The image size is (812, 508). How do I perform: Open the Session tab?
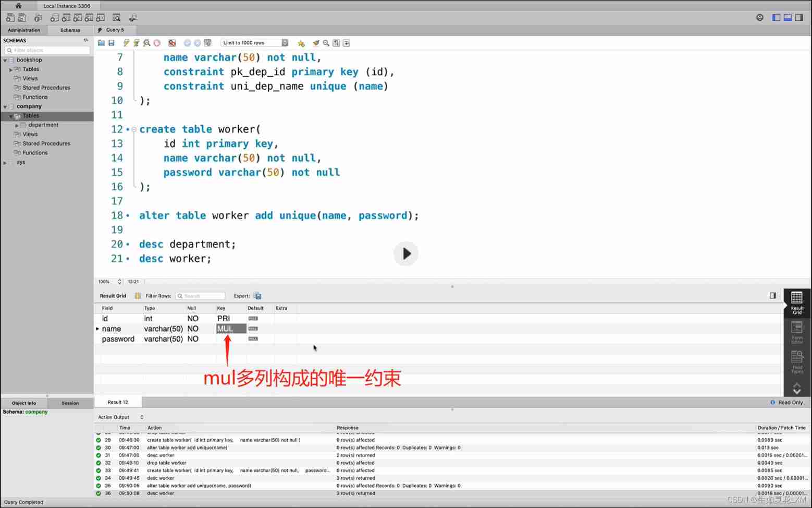[70, 403]
